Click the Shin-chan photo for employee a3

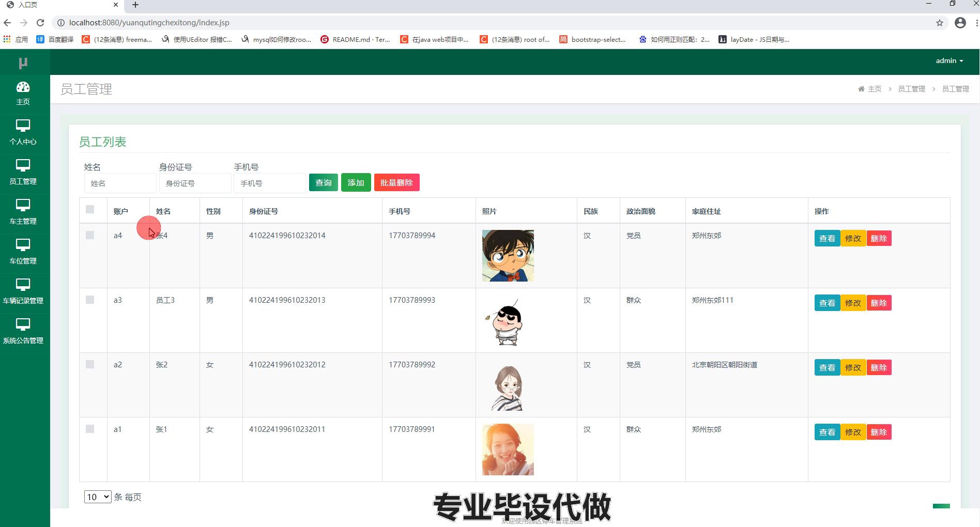(508, 320)
